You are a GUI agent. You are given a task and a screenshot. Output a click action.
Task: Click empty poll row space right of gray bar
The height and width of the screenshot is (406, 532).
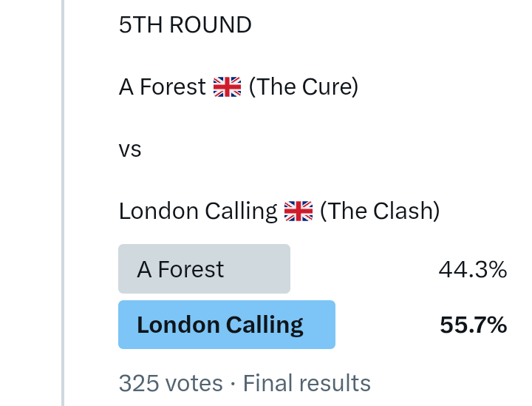point(362,269)
